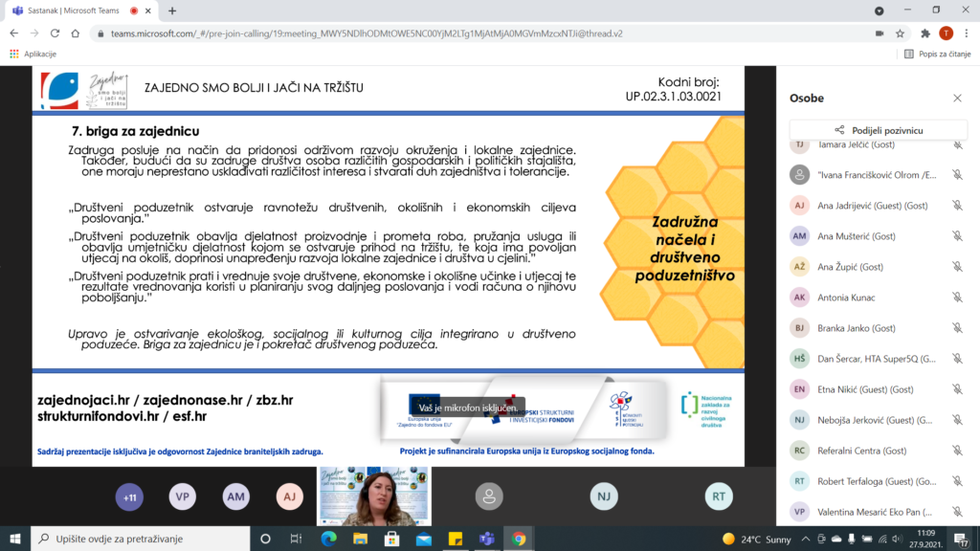The height and width of the screenshot is (551, 980).
Task: Open the Extensions puzzle icon
Action: [924, 33]
